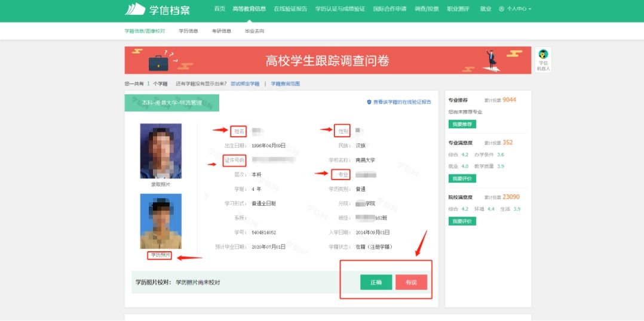The image size is (644, 321).
Task: Click the 我要推荐 button
Action: pos(462,124)
